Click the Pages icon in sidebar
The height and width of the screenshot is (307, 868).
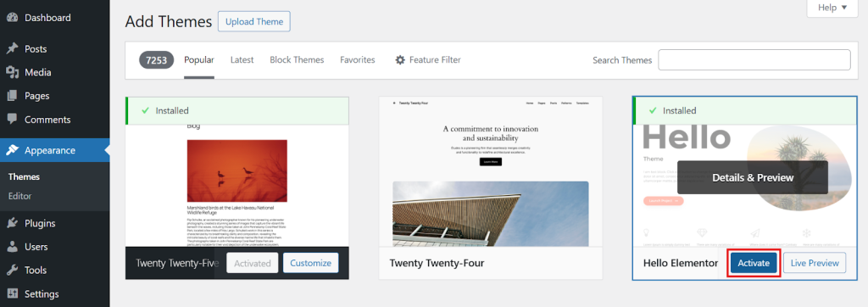[x=12, y=96]
